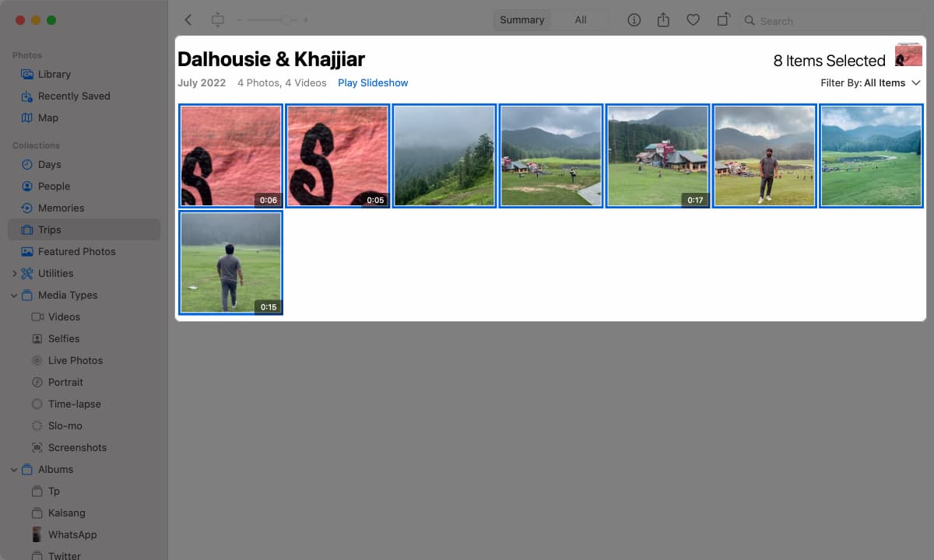Viewport: 934px width, 560px height.
Task: Click the Featured Photos icon
Action: click(x=27, y=252)
